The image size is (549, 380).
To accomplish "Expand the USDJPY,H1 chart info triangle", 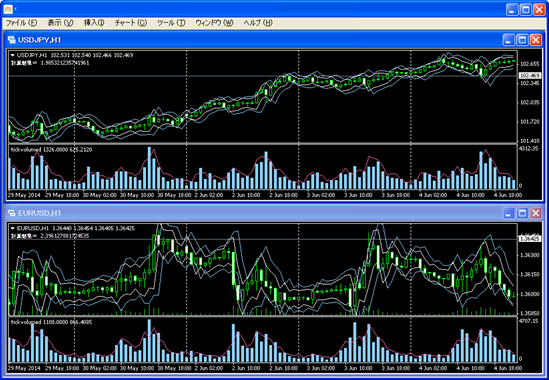I will click(13, 55).
